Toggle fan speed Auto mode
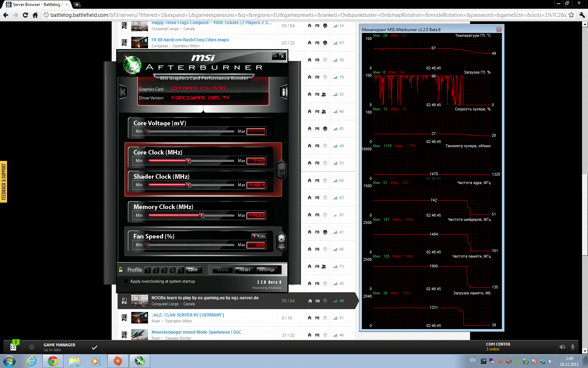588x368 pixels. [259, 236]
